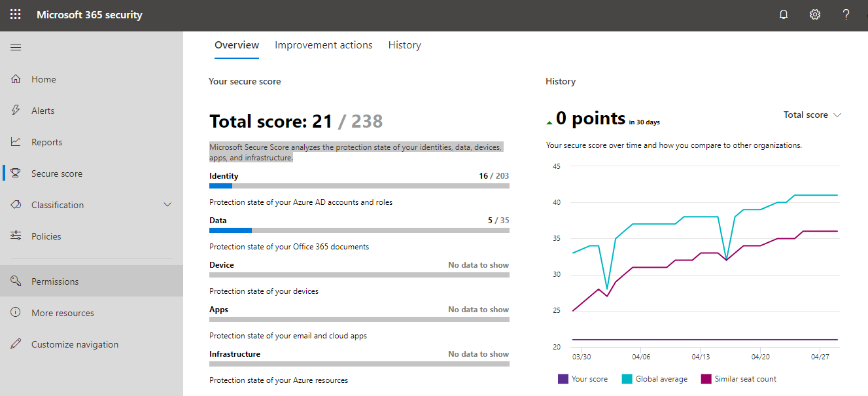Click the 16 / 203 identity score value
The height and width of the screenshot is (396, 868).
click(494, 176)
